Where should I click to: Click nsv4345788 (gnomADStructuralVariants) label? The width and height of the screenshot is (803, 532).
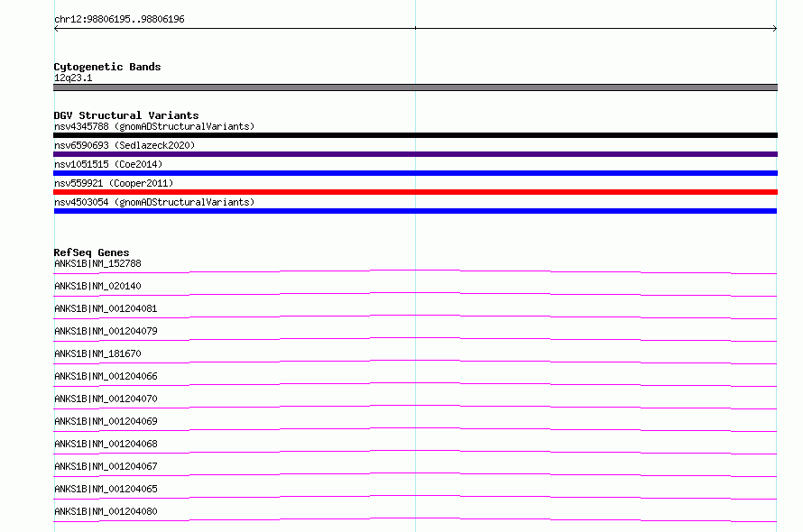click(x=154, y=126)
